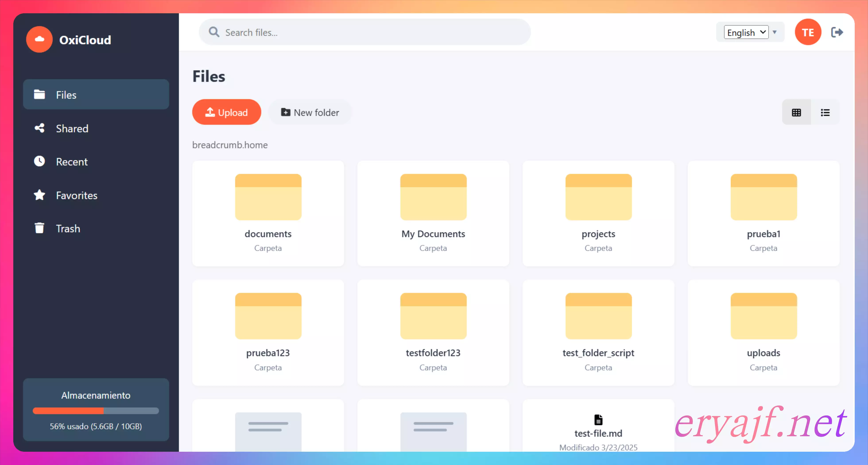Click the '56% usado (5.6GB / 10GB)' text
This screenshot has width=868, height=465.
coord(96,426)
